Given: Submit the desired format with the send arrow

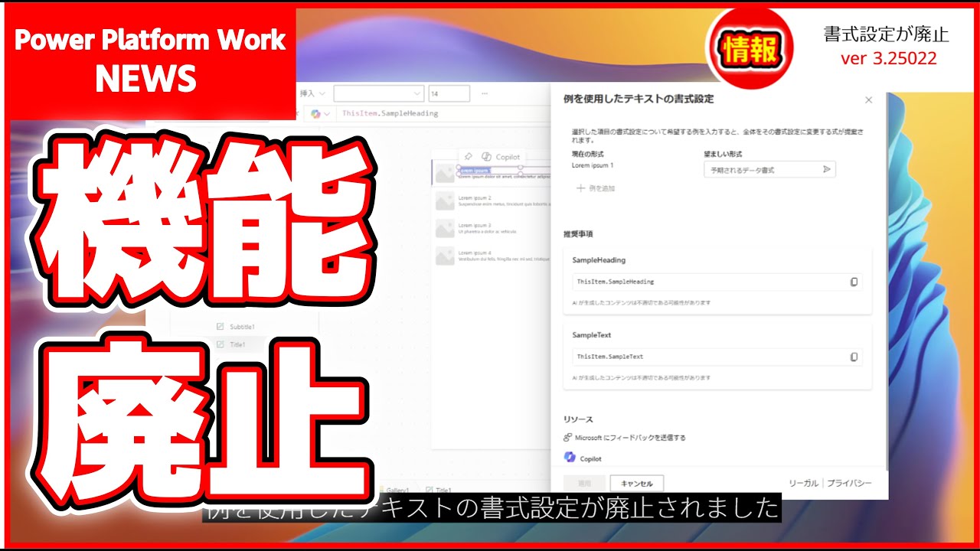Looking at the screenshot, I should coord(827,170).
